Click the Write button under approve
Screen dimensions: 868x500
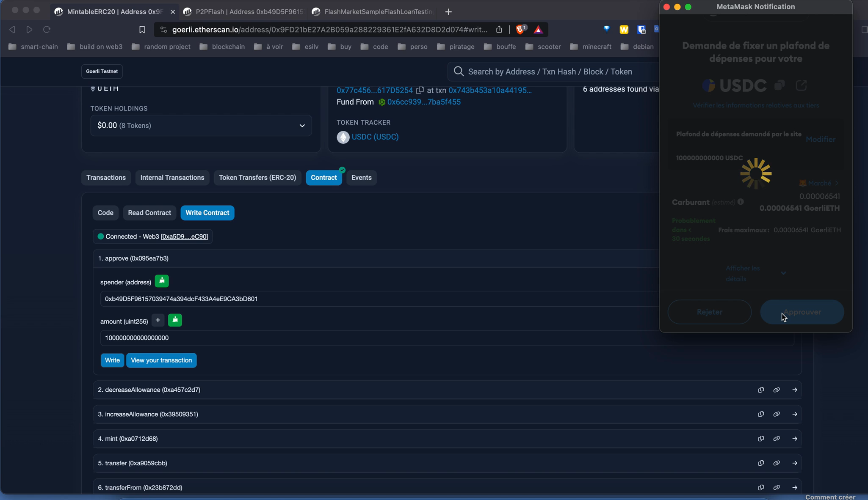click(111, 360)
